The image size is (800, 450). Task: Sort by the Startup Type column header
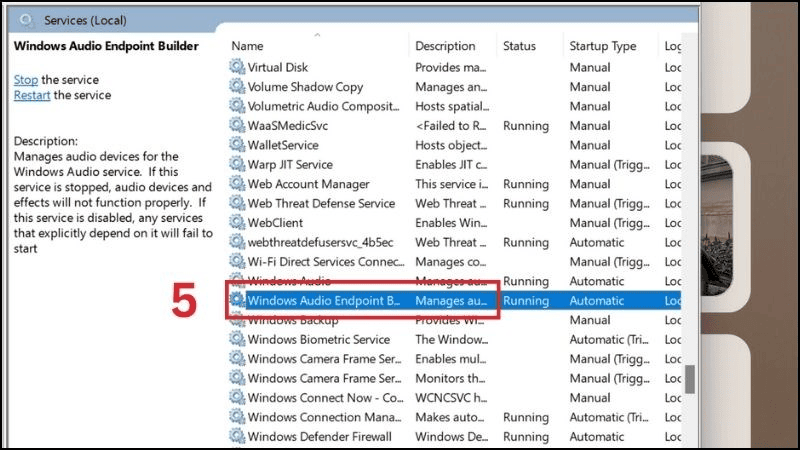pyautogui.click(x=602, y=46)
